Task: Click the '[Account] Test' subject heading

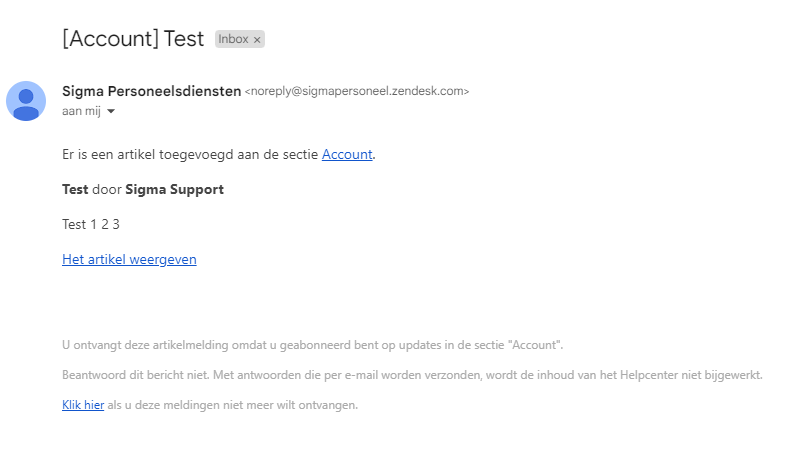Action: coord(133,39)
